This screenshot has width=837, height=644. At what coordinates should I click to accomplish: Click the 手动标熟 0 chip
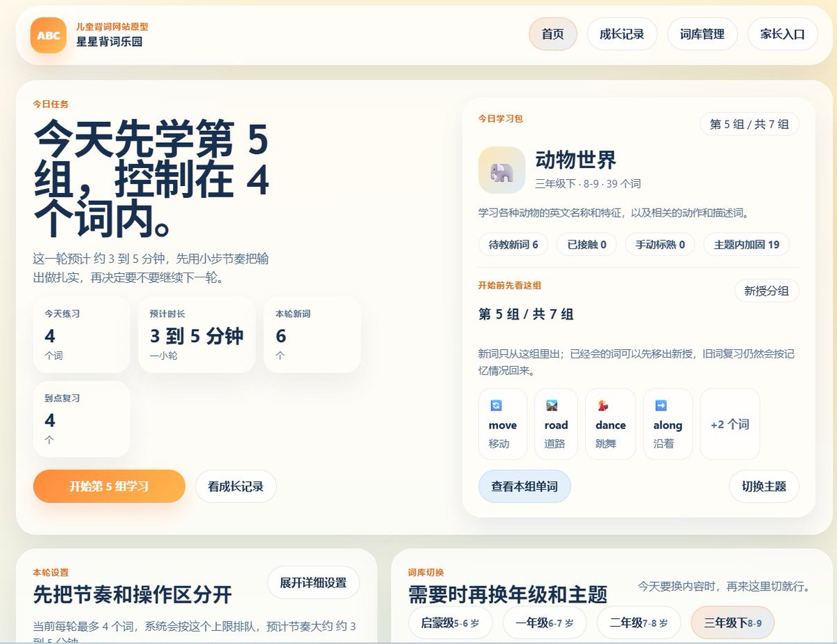tap(660, 245)
